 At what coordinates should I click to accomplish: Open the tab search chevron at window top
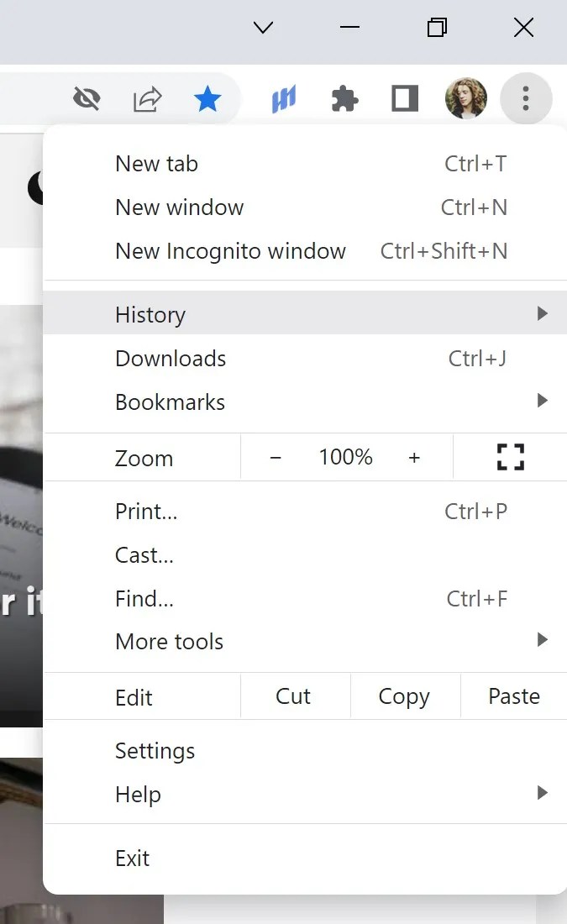click(262, 27)
